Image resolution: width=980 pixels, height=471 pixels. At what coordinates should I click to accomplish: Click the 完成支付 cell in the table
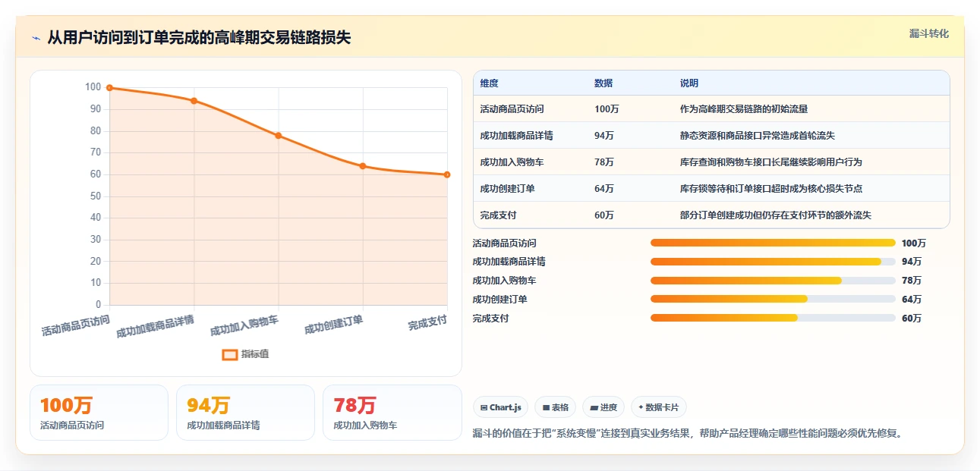tap(498, 215)
